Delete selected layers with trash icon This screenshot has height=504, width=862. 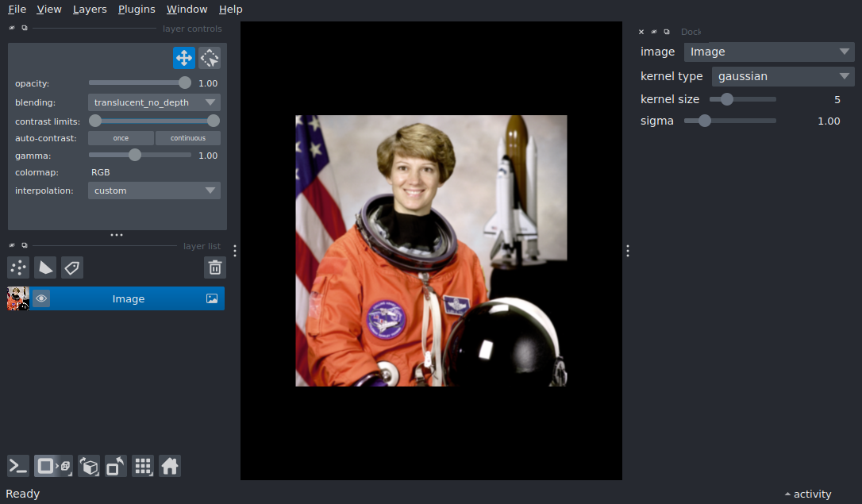click(x=215, y=267)
